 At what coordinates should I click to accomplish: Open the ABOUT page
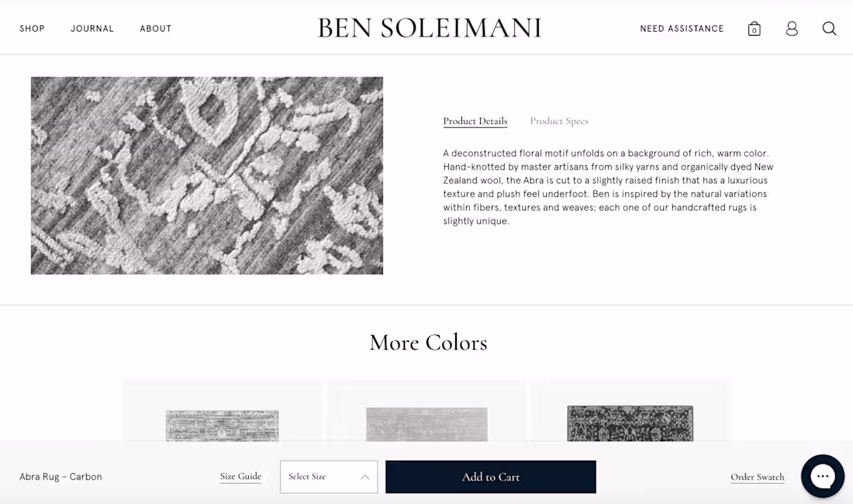155,29
